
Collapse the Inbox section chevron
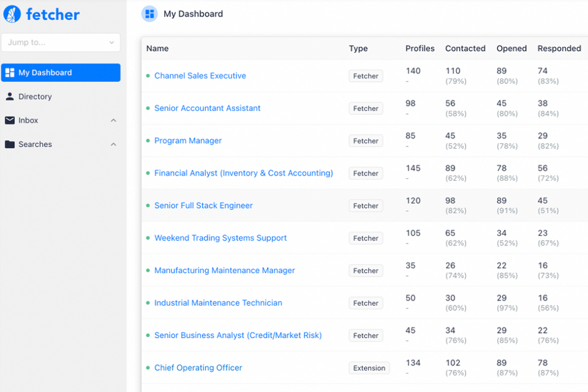click(x=113, y=121)
